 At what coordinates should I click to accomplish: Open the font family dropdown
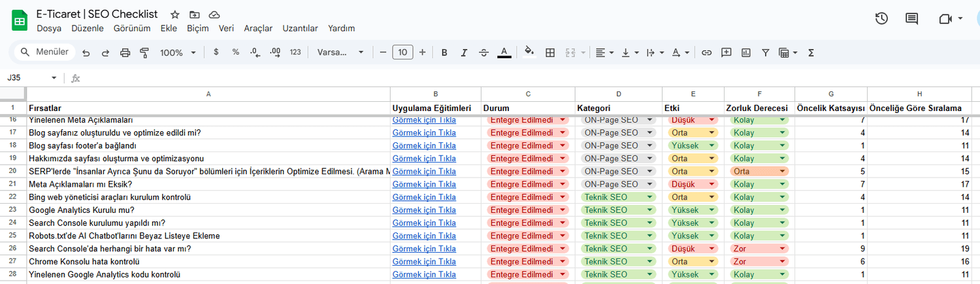pyautogui.click(x=340, y=52)
